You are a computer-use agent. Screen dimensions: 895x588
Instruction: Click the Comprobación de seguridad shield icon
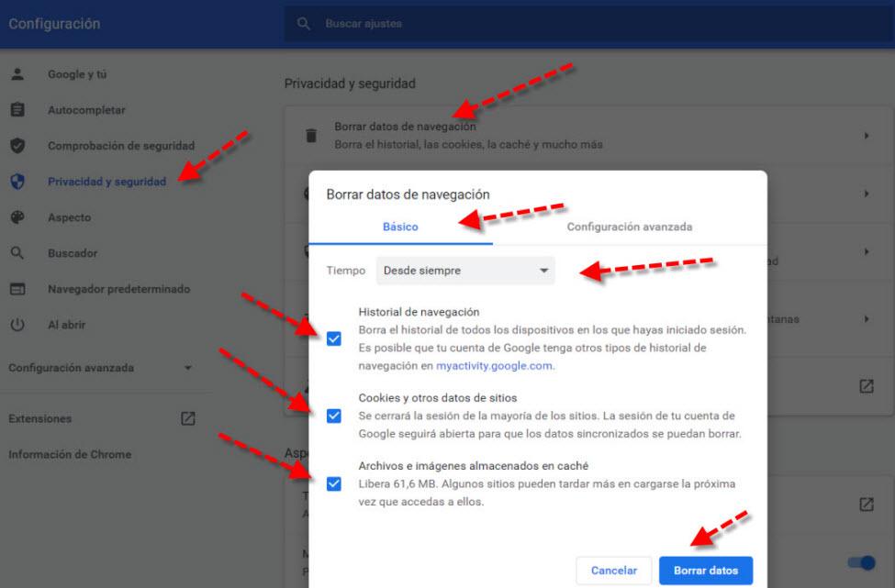[x=17, y=146]
